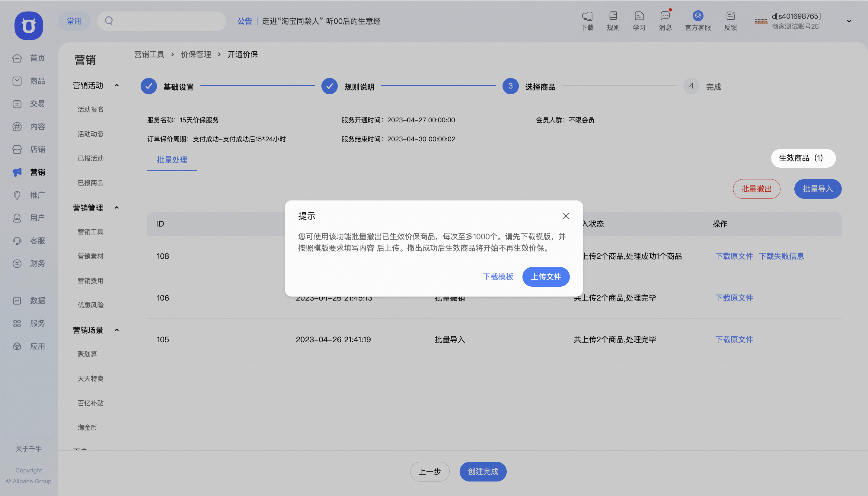The width and height of the screenshot is (868, 496).
Task: Open 已报活动 menu item
Action: click(91, 158)
